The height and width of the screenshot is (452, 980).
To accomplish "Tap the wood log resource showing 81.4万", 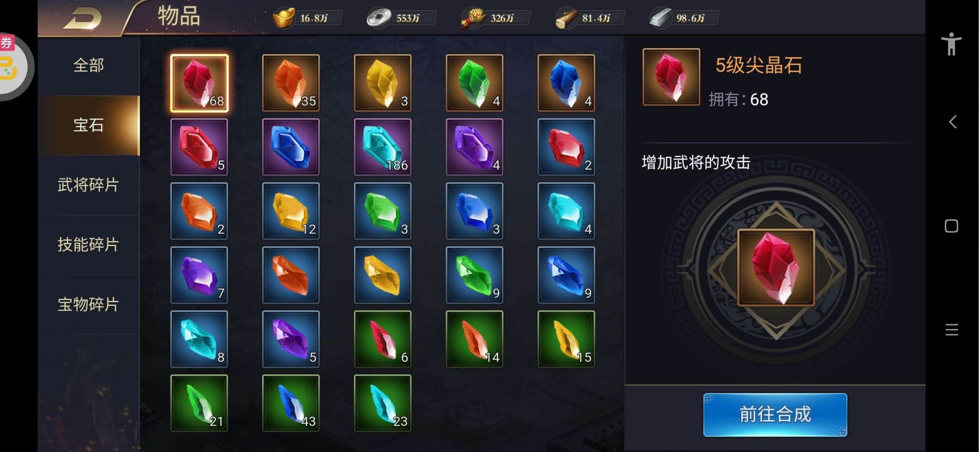I will pos(567,18).
